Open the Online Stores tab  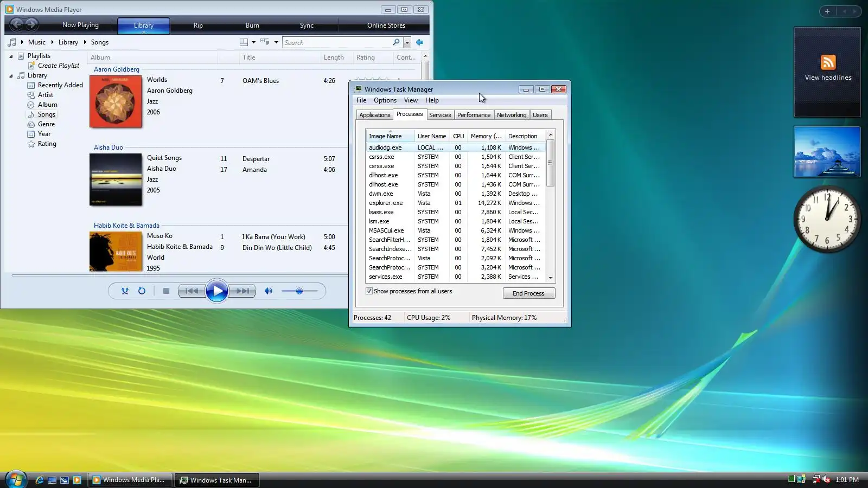tap(386, 25)
